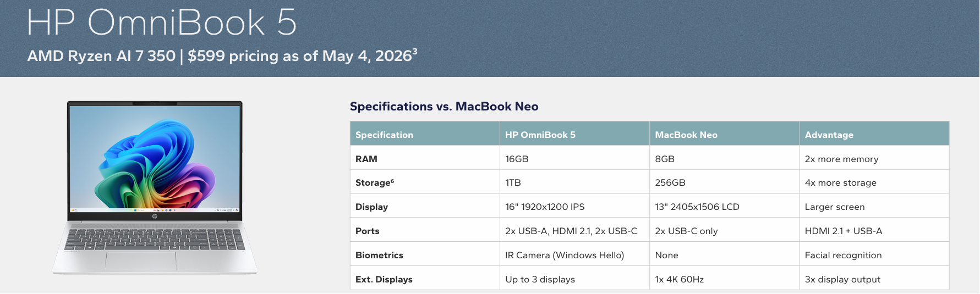This screenshot has height=294, width=980.
Task: Click the 'Specification' column header
Action: [x=425, y=134]
